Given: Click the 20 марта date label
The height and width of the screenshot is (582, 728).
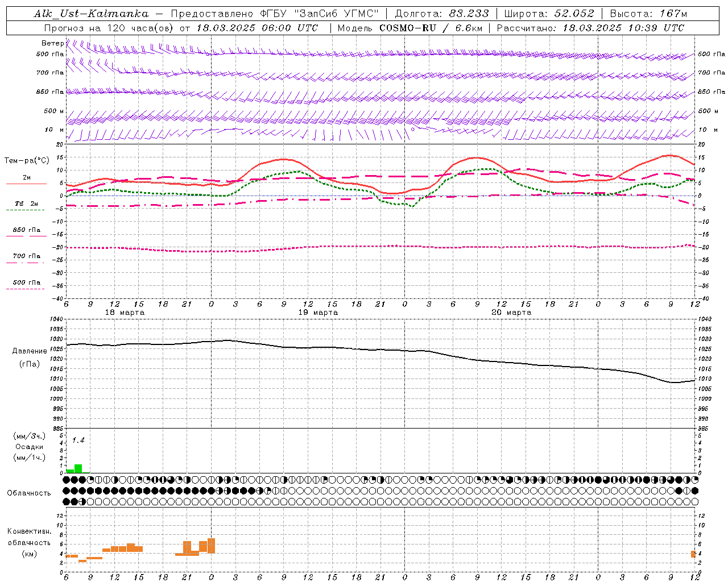Looking at the screenshot, I should 511,313.
